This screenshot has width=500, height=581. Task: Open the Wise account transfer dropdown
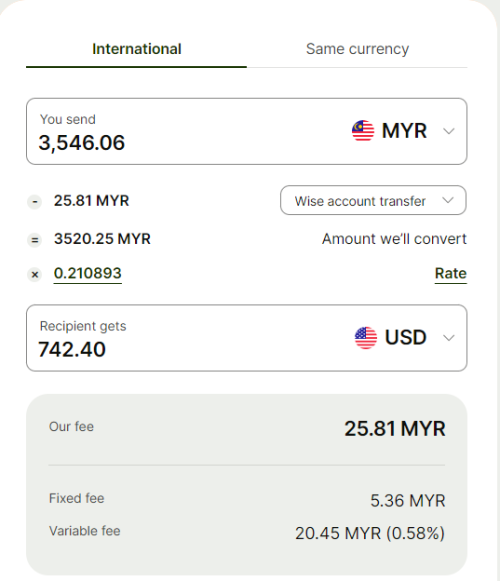tap(373, 200)
